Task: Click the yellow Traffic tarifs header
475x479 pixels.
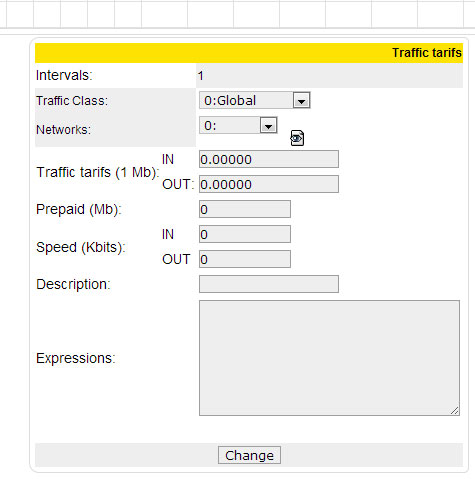Action: tap(249, 53)
